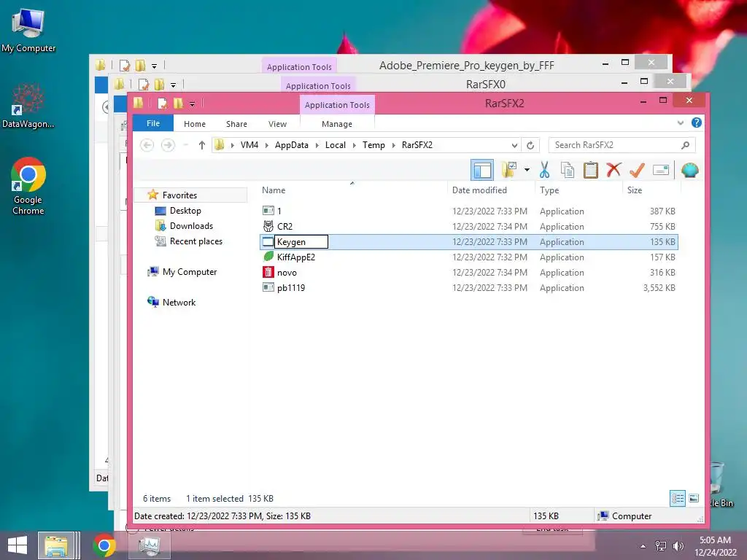The width and height of the screenshot is (747, 560).
Task: Switch to large icons view
Action: point(694,499)
